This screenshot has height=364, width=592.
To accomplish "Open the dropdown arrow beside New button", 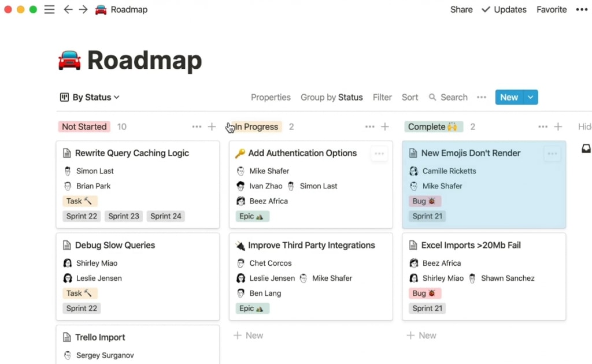I will (531, 98).
